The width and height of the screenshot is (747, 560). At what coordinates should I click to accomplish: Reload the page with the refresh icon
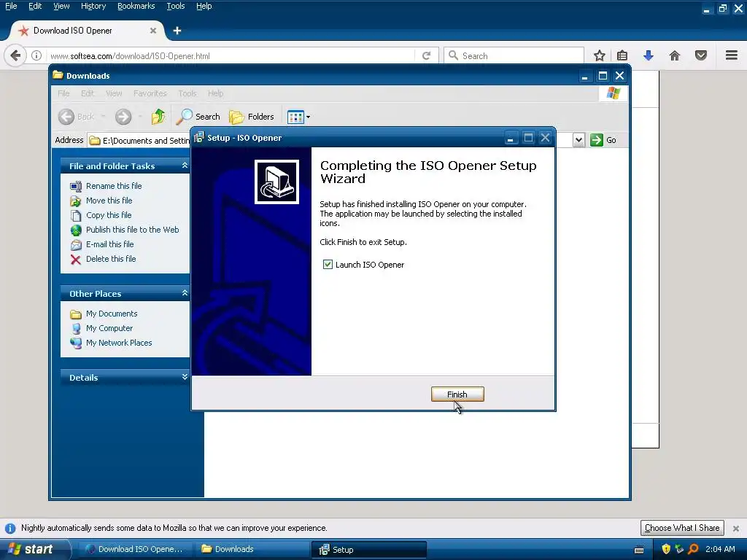[426, 55]
